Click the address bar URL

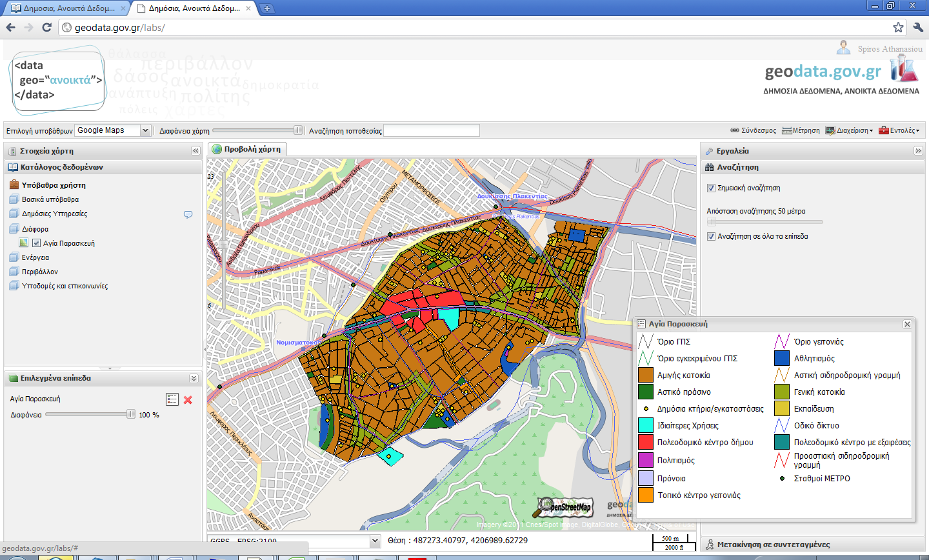coord(119,28)
